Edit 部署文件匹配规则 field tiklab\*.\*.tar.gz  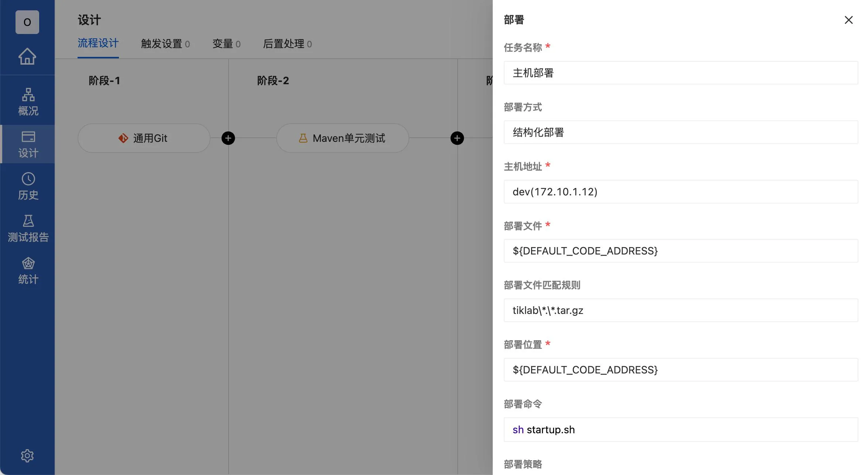pyautogui.click(x=681, y=310)
